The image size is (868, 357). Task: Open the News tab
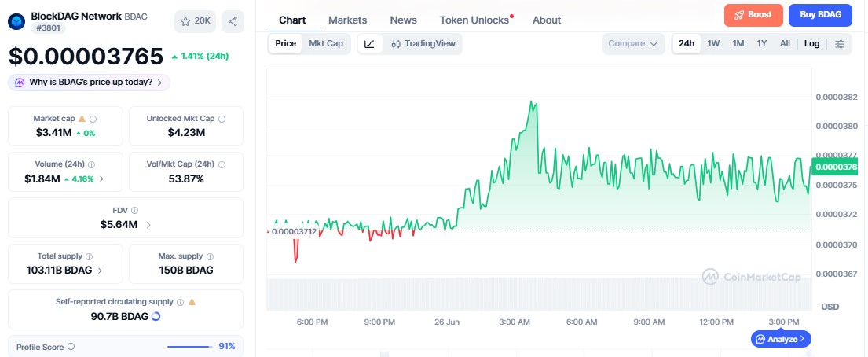(404, 20)
